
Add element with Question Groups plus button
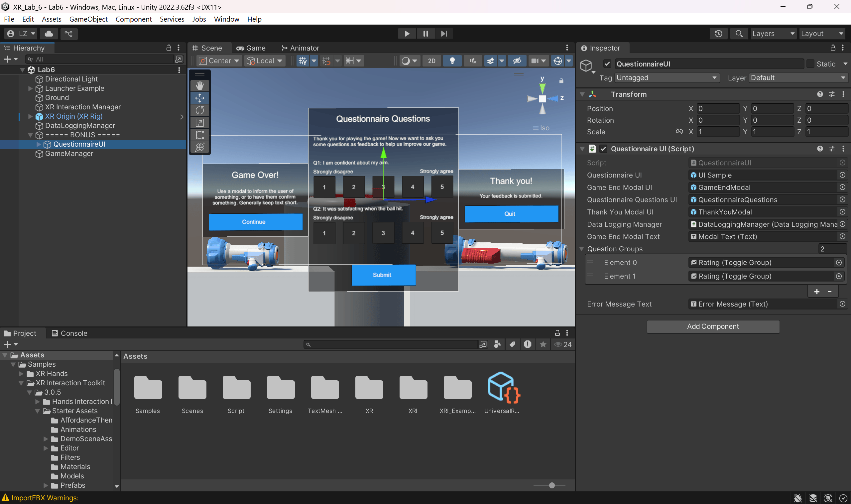[x=817, y=292]
